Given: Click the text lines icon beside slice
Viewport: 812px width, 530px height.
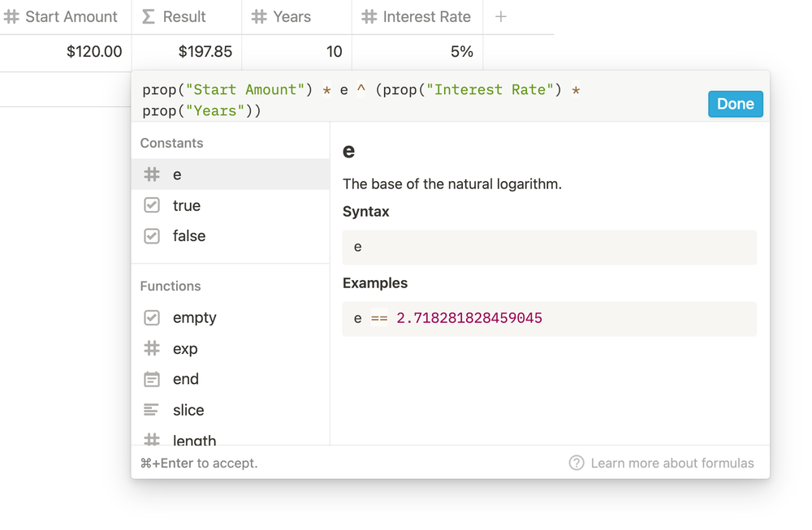Looking at the screenshot, I should click(x=152, y=410).
